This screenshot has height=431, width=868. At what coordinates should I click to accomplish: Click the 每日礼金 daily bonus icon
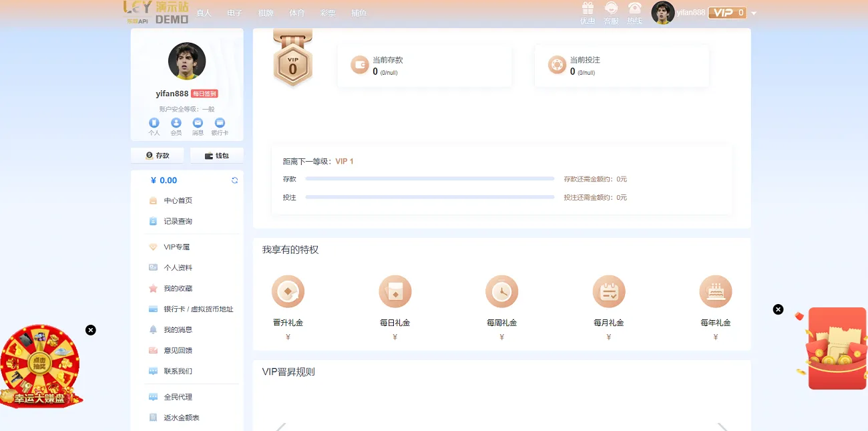click(x=395, y=291)
